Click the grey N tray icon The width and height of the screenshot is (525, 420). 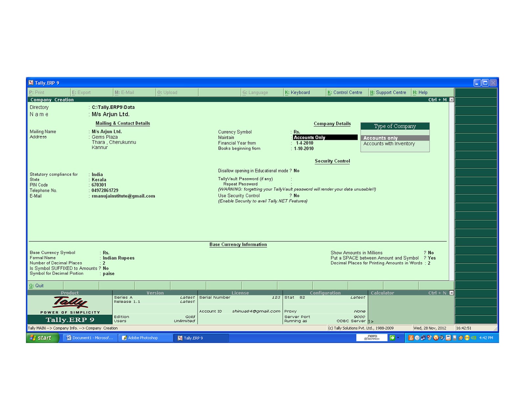coord(455,338)
